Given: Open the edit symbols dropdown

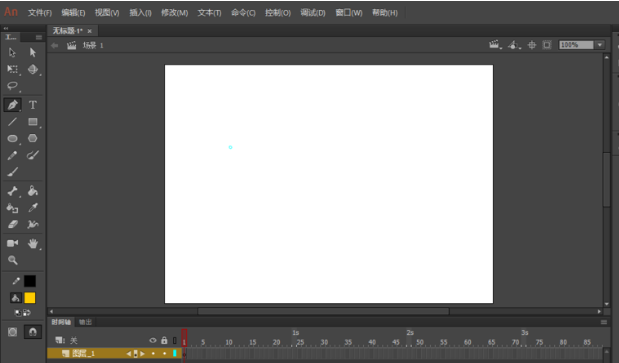Looking at the screenshot, I should 514,45.
